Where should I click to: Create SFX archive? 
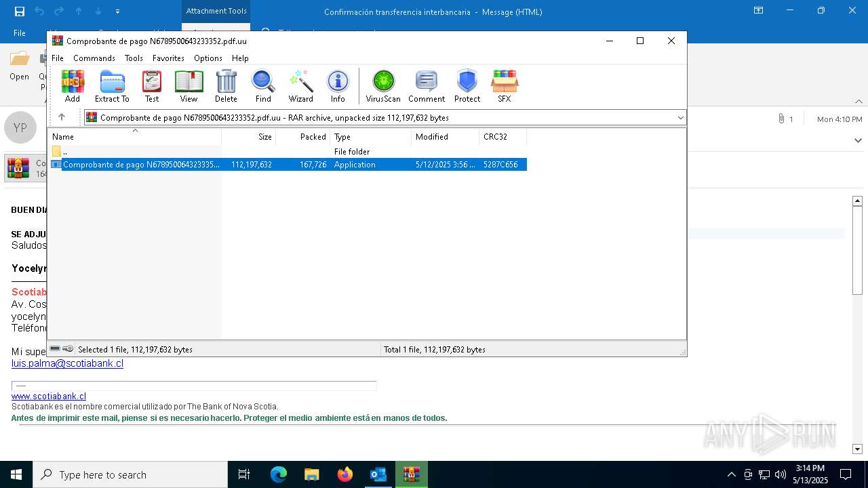click(x=504, y=86)
